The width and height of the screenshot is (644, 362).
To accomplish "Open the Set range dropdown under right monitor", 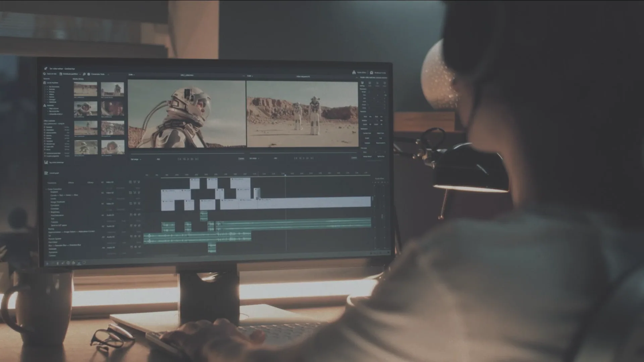I will [x=254, y=158].
